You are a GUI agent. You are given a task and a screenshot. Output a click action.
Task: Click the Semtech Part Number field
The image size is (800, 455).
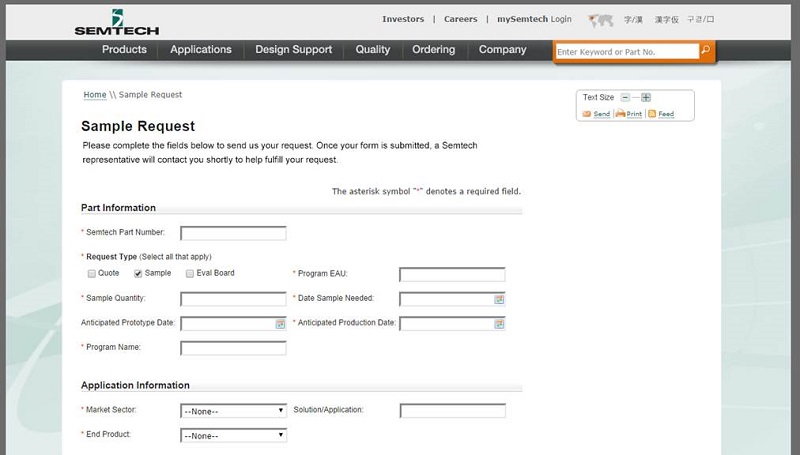coord(233,233)
